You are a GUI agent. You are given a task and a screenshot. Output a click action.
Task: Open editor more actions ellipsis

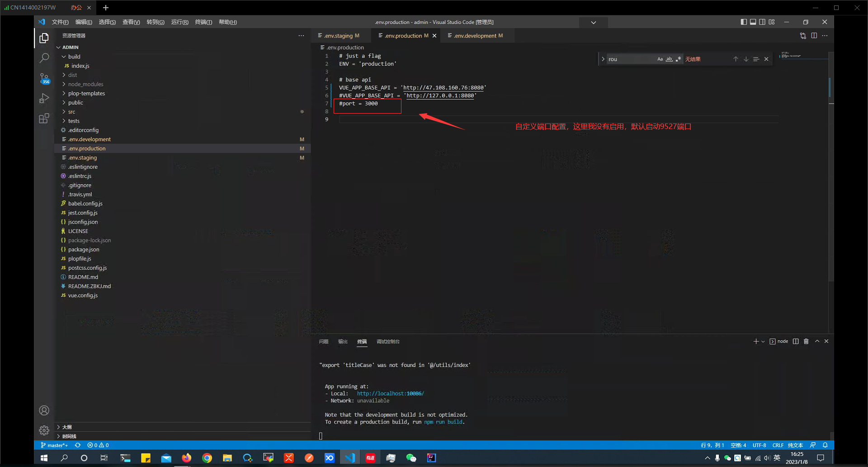[x=825, y=36]
